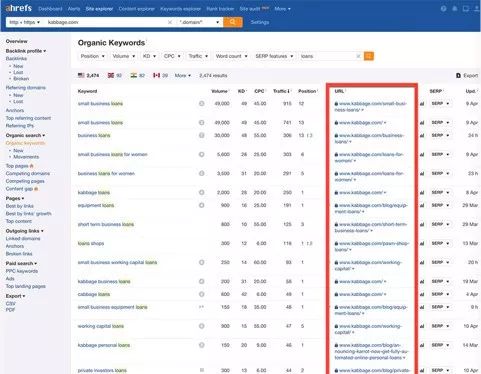
Task: Open the Traffic filter dropdown
Action: pos(198,56)
